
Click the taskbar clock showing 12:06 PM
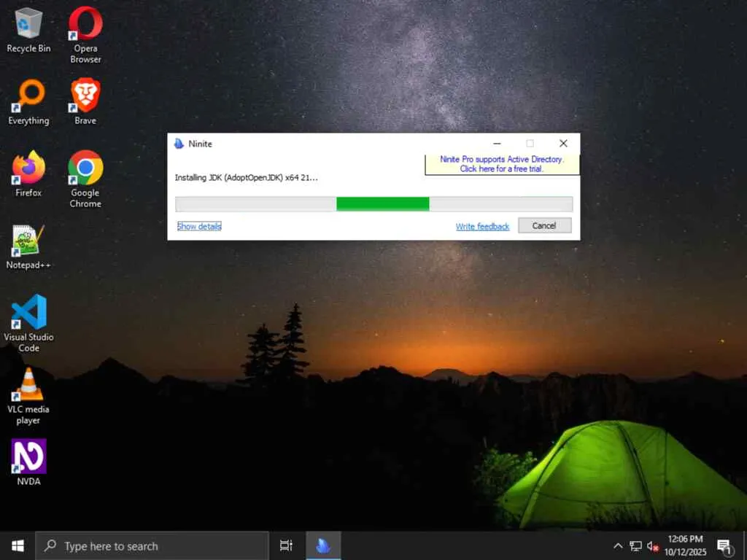[685, 545]
